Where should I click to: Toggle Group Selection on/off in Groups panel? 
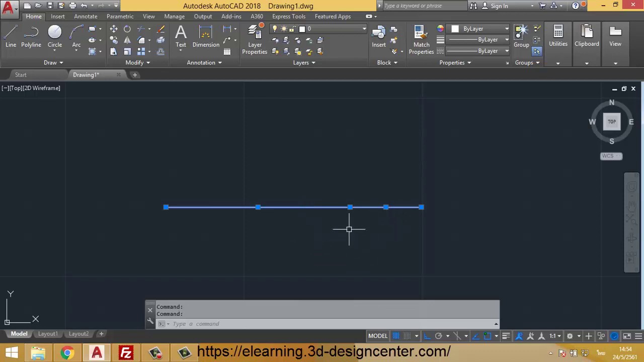(x=537, y=51)
